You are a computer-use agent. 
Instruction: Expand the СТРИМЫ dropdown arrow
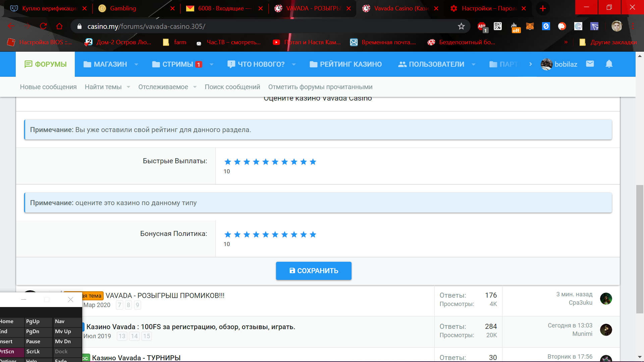tap(211, 64)
